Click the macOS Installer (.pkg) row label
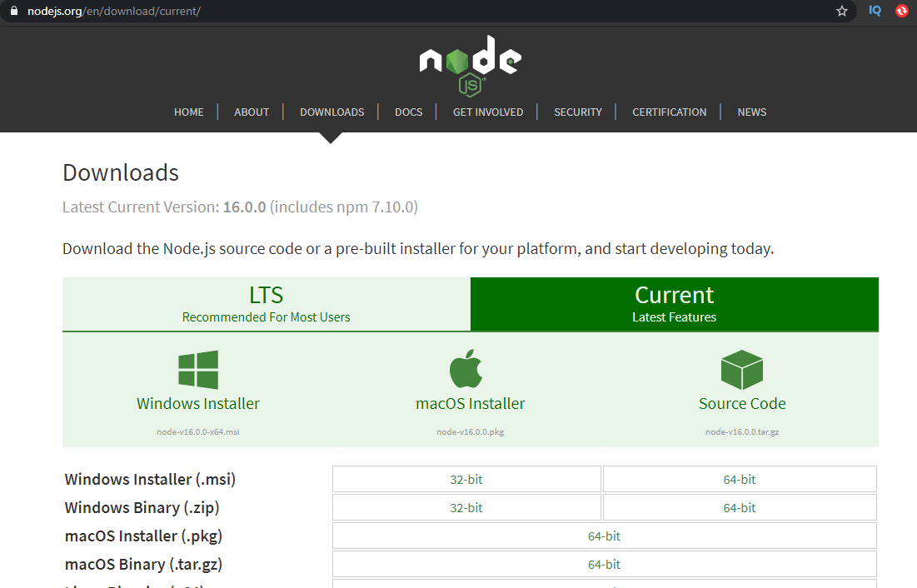917x588 pixels. [143, 536]
